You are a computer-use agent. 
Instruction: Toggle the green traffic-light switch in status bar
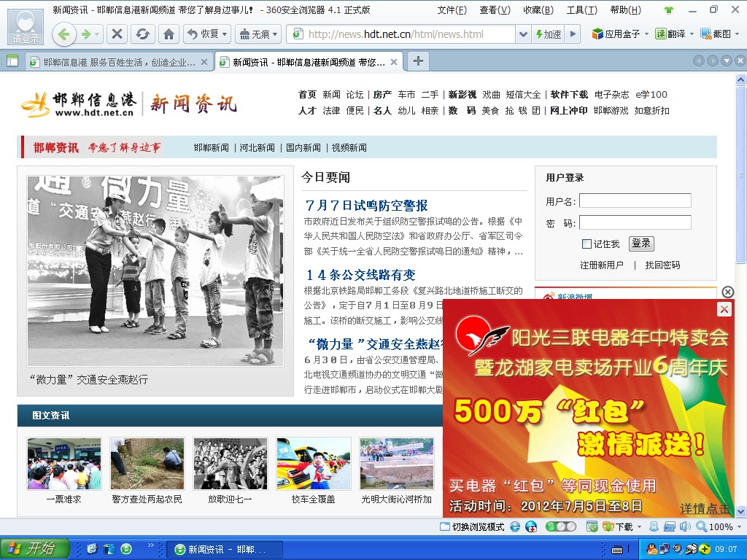point(561,526)
